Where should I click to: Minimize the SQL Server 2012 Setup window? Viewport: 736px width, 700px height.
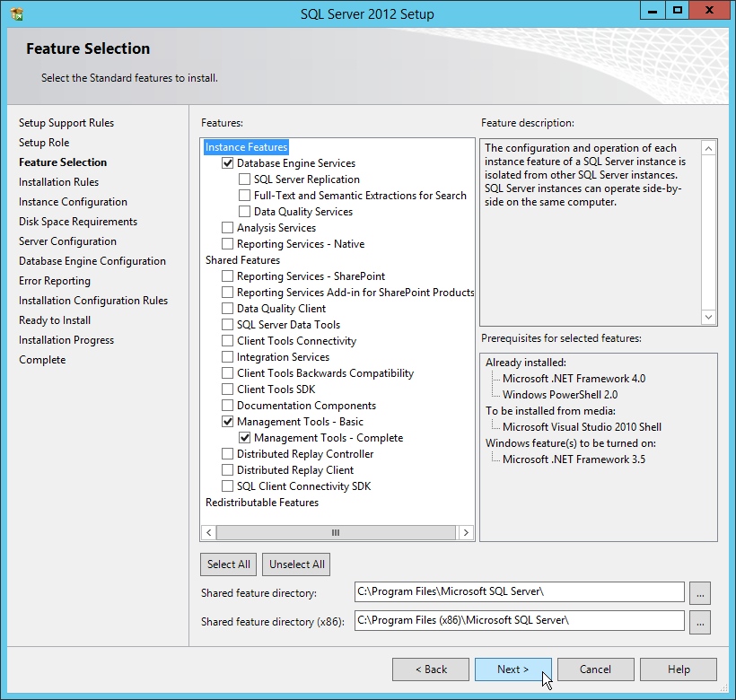coord(653,11)
